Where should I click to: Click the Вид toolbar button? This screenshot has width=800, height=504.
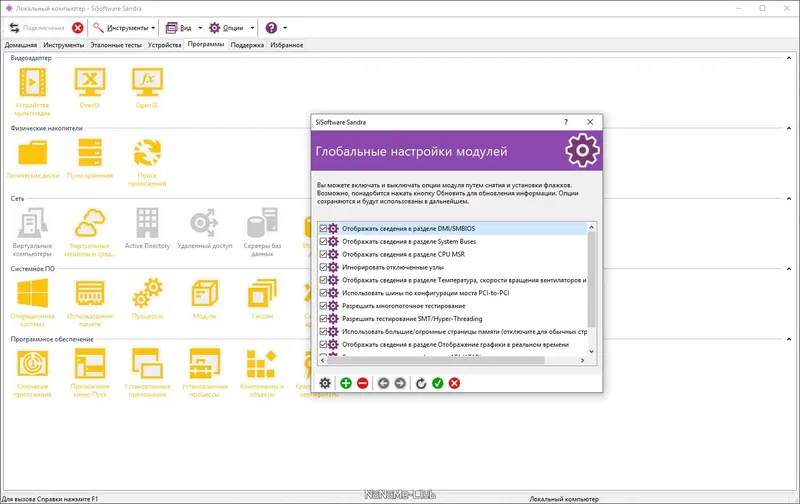tap(179, 28)
